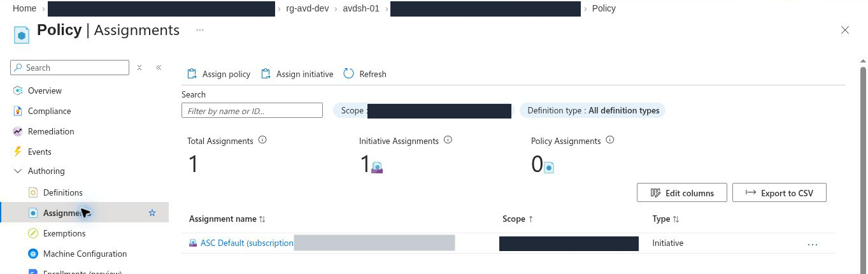
Task: Click the policy icon next to count 0
Action: tap(549, 168)
